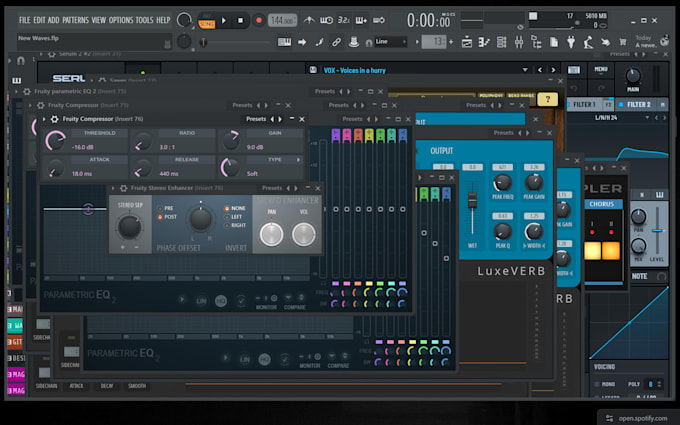Switch the PAT/SONG mode toggle

[206, 21]
